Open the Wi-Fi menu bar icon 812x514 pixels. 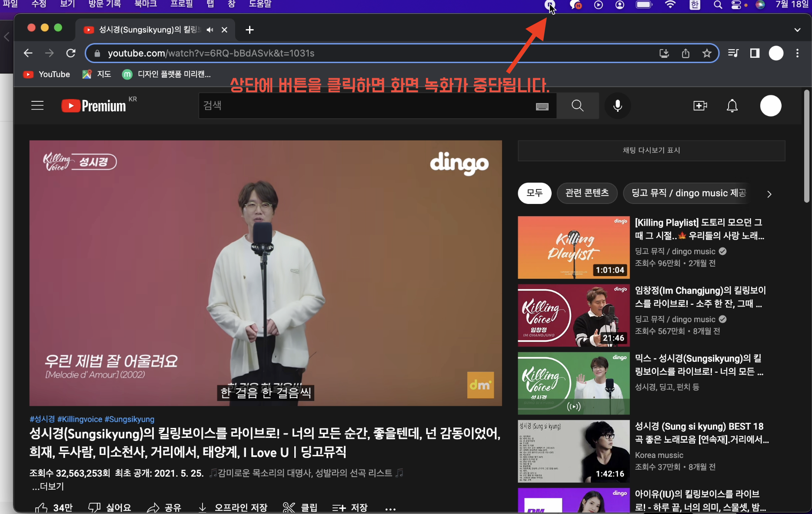(670, 5)
